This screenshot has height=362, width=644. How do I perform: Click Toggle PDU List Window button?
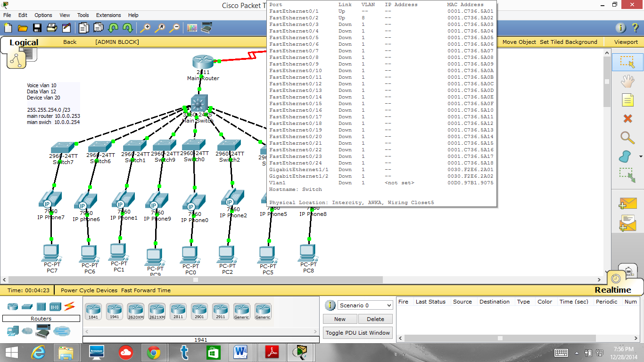358,333
